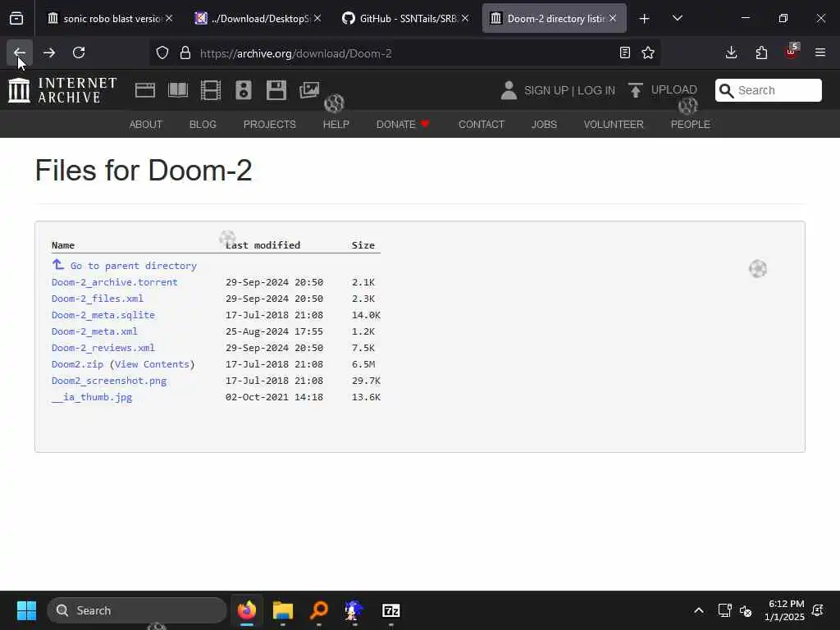Open Doom-2_meta.xml link
This screenshot has height=630, width=840.
point(95,331)
